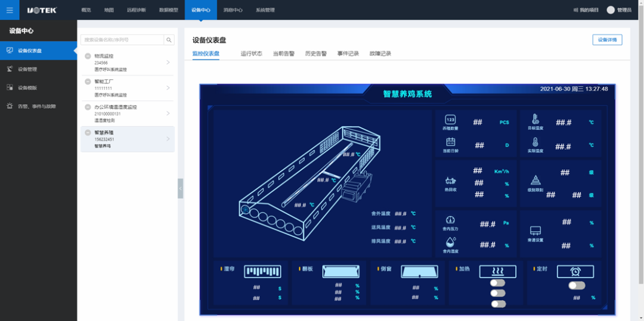This screenshot has width=644, height=321.
Task: Click the search magnifier icon
Action: click(169, 40)
